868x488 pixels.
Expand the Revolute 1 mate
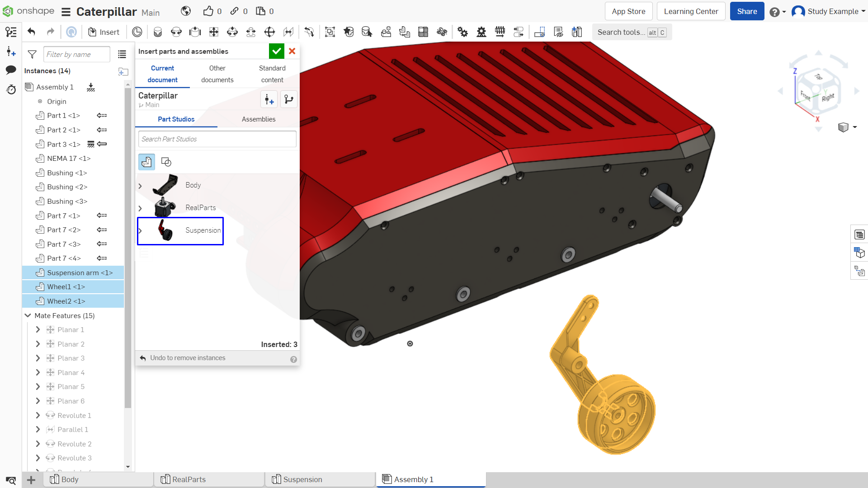coord(38,415)
